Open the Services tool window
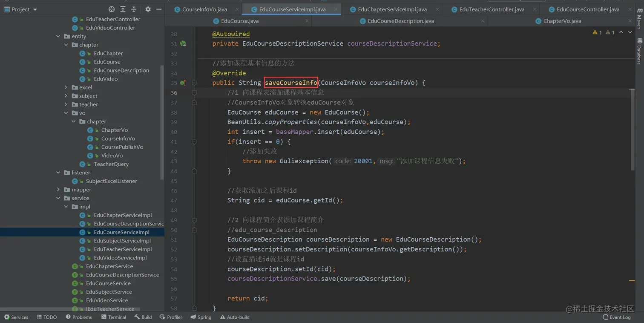Screen dimensions: 644x323 tap(16, 317)
